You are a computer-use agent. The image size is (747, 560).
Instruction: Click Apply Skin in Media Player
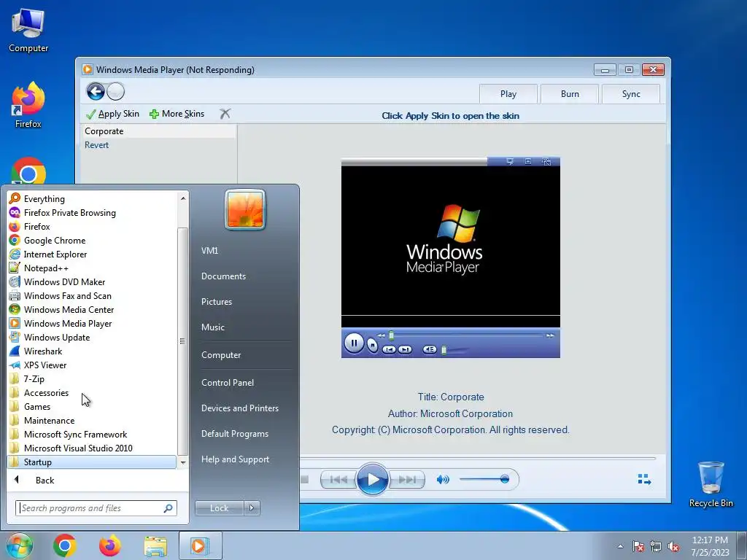point(112,114)
